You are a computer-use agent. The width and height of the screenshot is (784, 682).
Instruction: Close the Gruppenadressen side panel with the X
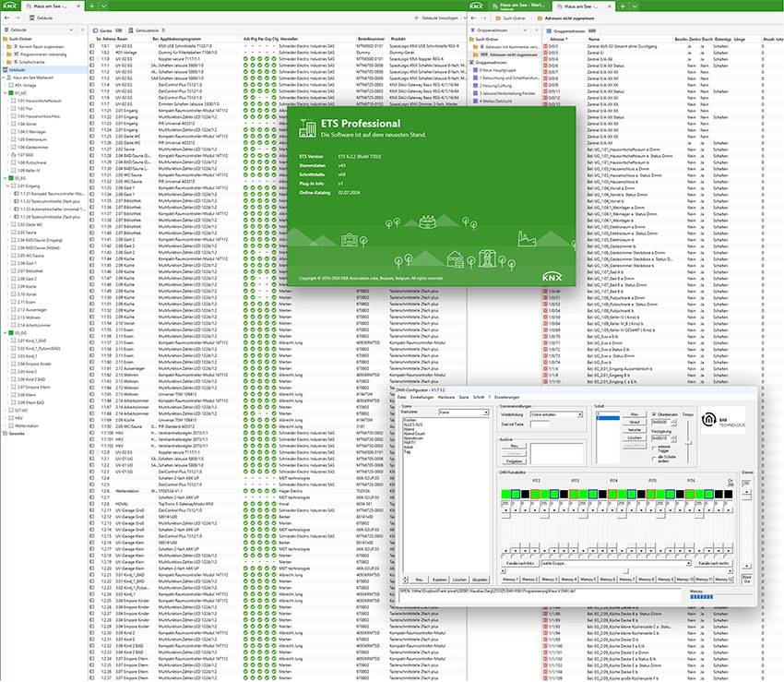click(537, 30)
